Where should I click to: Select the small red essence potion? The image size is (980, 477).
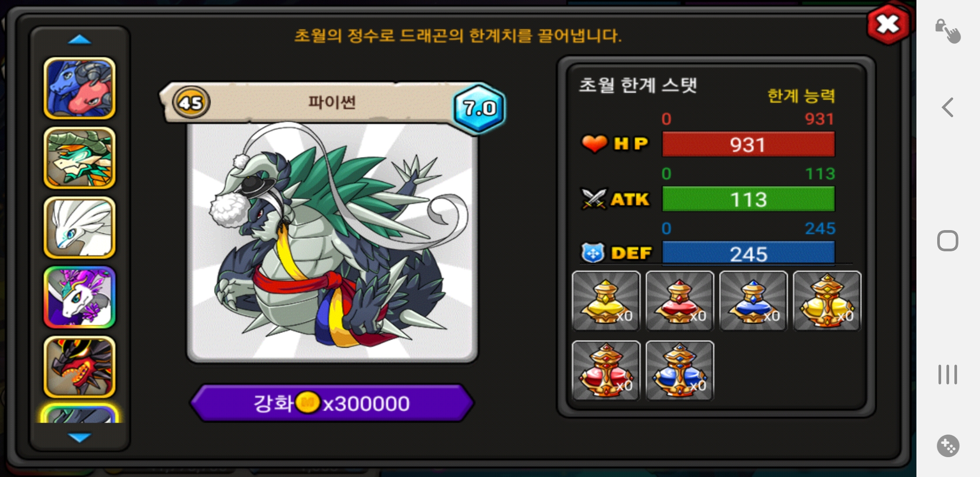[679, 301]
